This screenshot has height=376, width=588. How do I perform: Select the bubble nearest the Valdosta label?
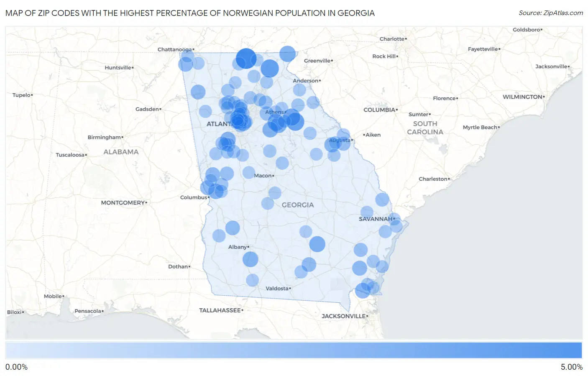[x=301, y=272]
